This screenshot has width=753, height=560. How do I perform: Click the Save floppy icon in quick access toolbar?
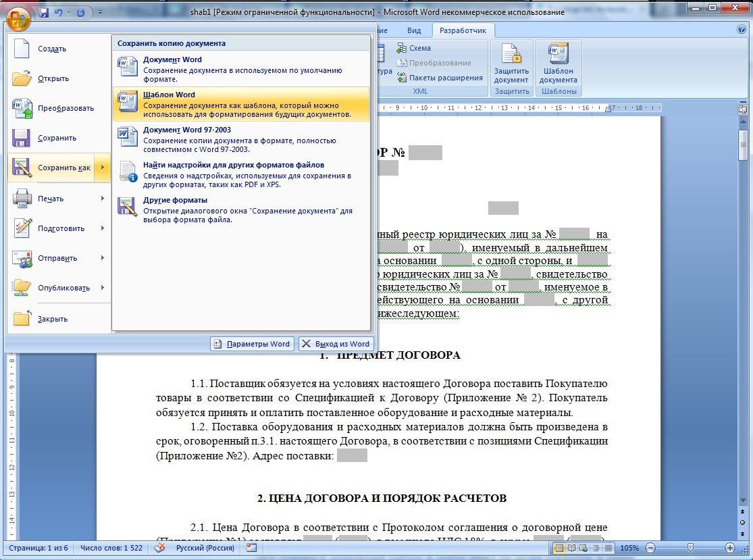(44, 12)
